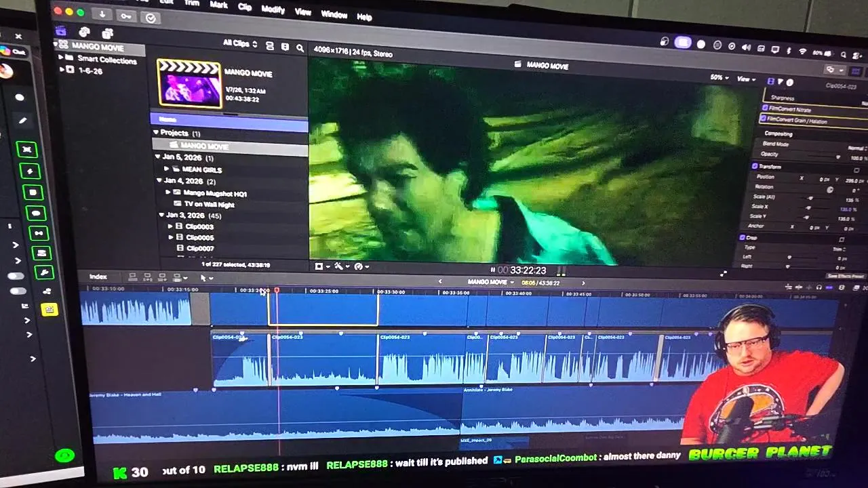Open the Help menu
Screen dimensions: 868x488
point(364,17)
